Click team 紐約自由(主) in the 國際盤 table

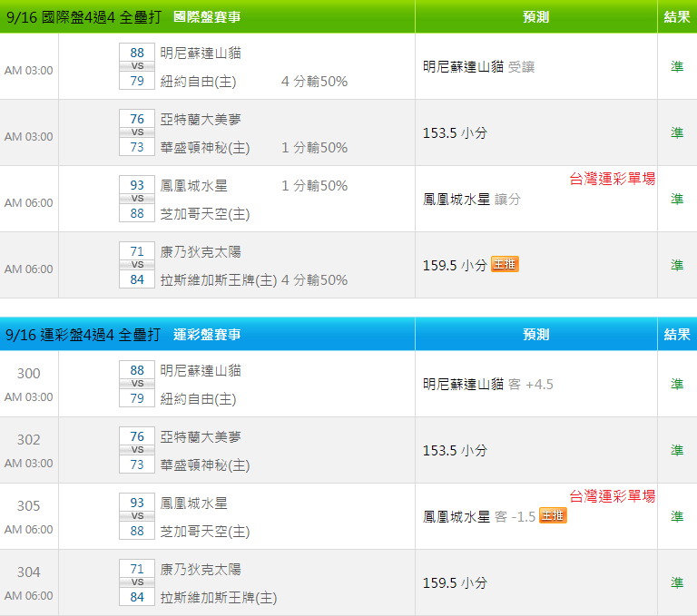(198, 82)
